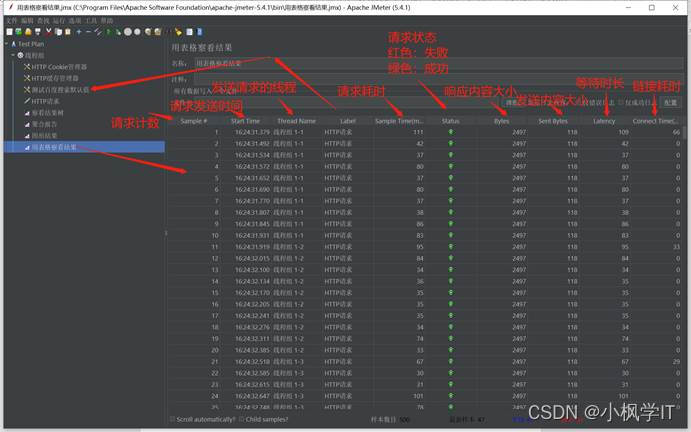Sort by the Latency column header
691x432 pixels.
[604, 121]
